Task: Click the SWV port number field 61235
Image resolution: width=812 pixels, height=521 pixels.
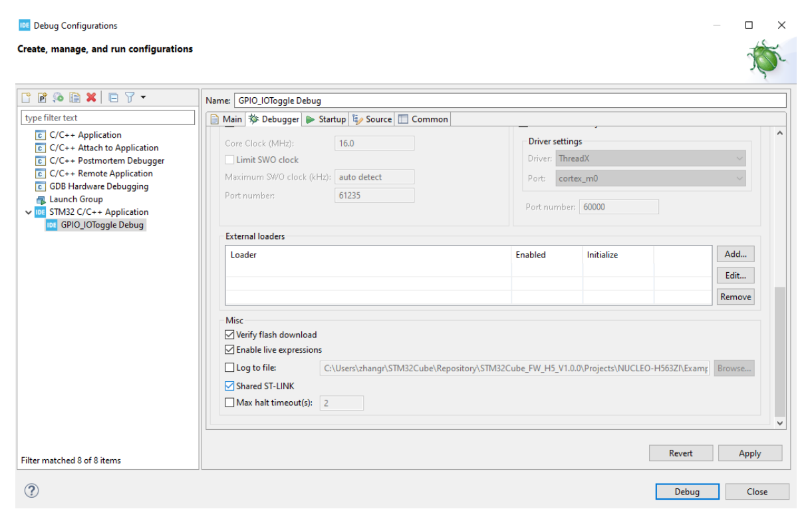Action: (x=374, y=196)
